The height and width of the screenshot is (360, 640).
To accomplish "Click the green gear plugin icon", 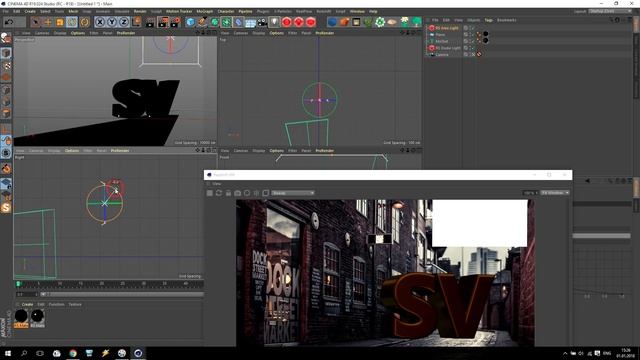I will coord(380,22).
